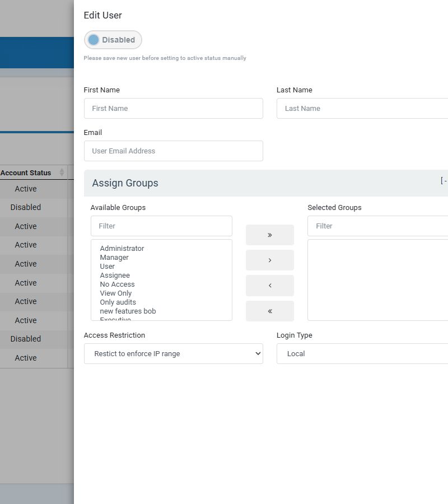The image size is (448, 504).
Task: Sort by Account Status column arrows
Action: [62, 172]
